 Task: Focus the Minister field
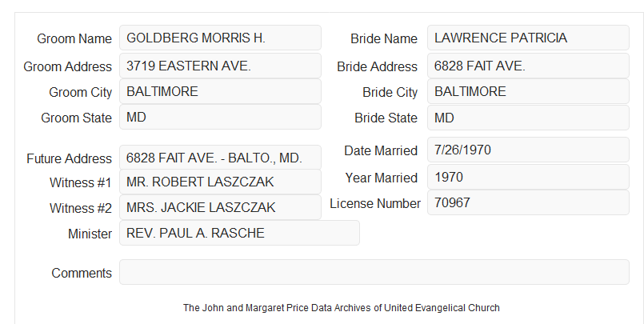click(x=239, y=233)
